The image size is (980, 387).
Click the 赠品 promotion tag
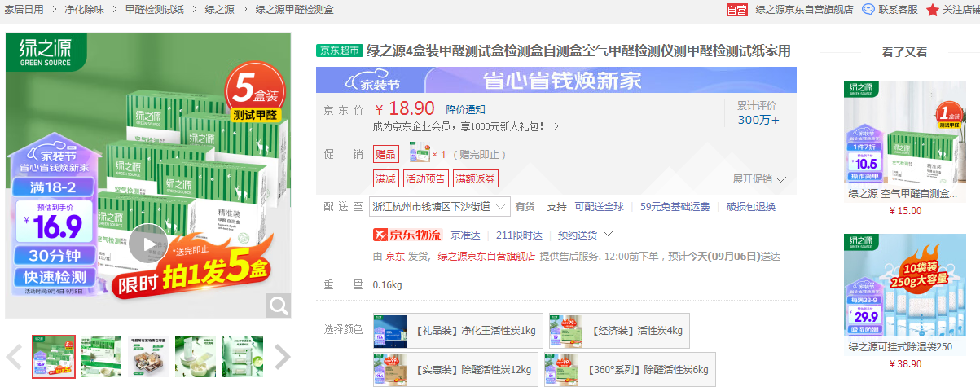point(386,154)
